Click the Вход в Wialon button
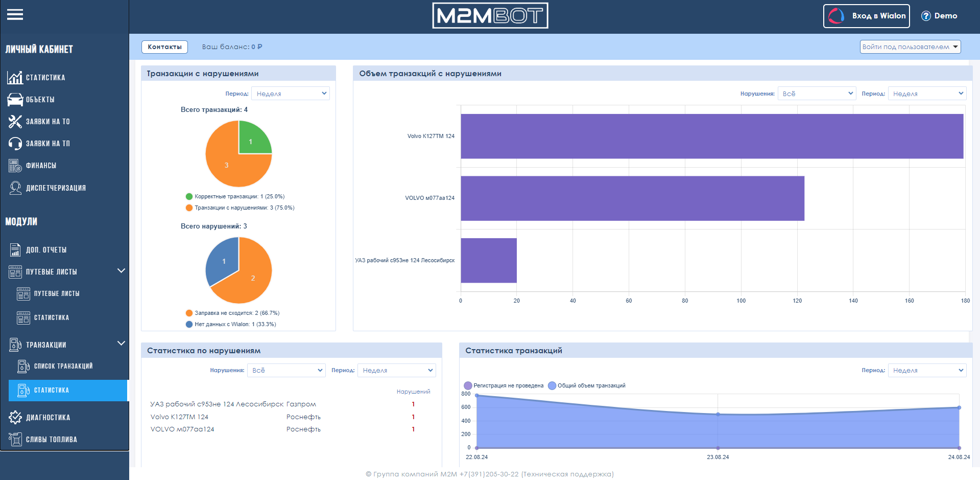Viewport: 980px width, 480px height. click(867, 16)
